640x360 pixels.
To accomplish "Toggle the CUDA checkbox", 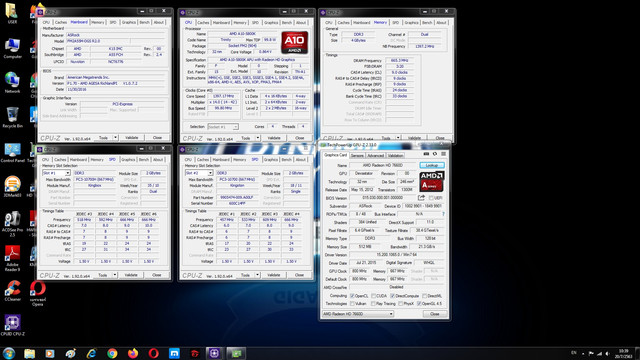I will (373, 296).
